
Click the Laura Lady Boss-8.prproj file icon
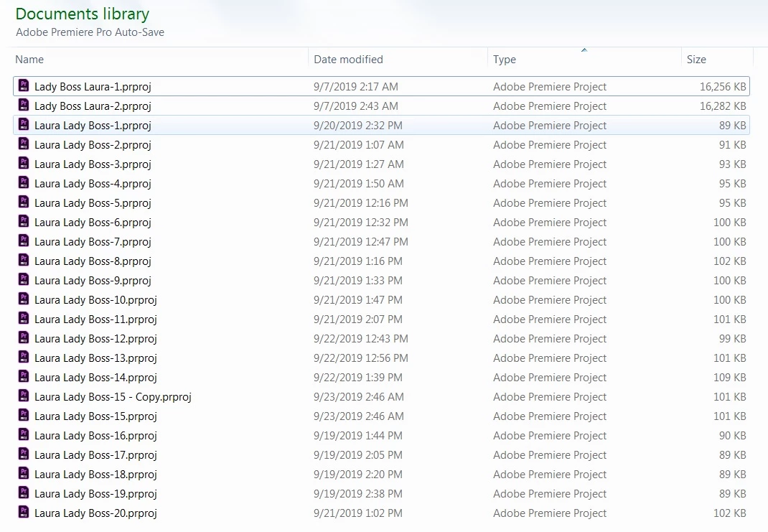click(x=24, y=260)
